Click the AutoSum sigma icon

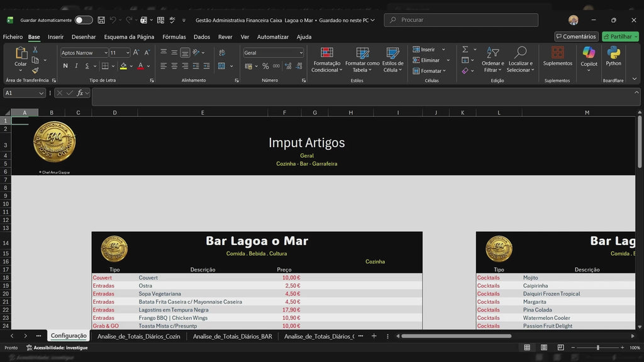pos(465,50)
